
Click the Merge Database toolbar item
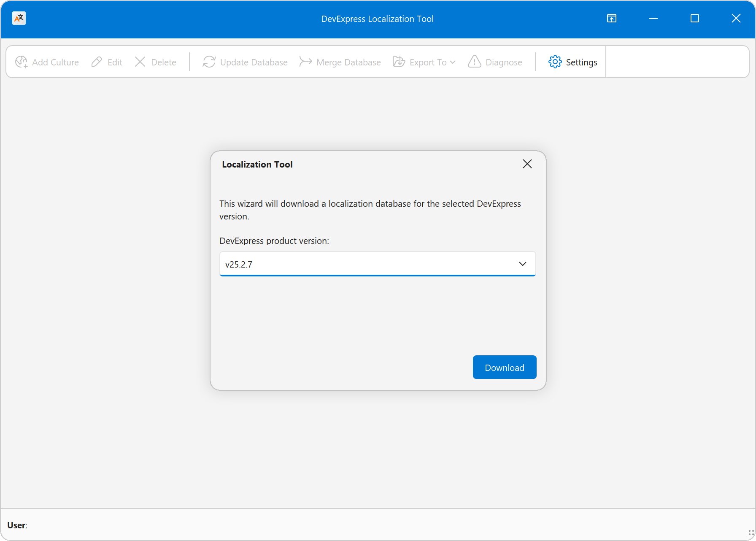[x=340, y=62]
